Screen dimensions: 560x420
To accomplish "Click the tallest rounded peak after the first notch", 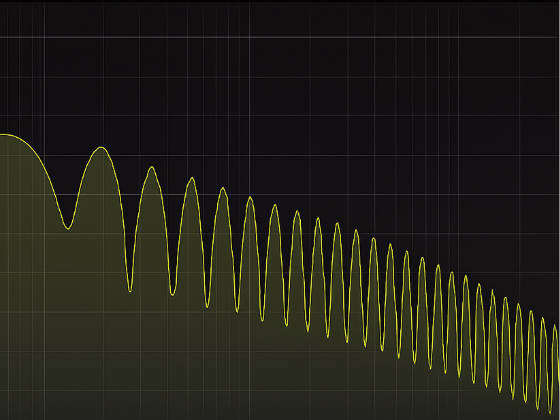I will 101,148.
